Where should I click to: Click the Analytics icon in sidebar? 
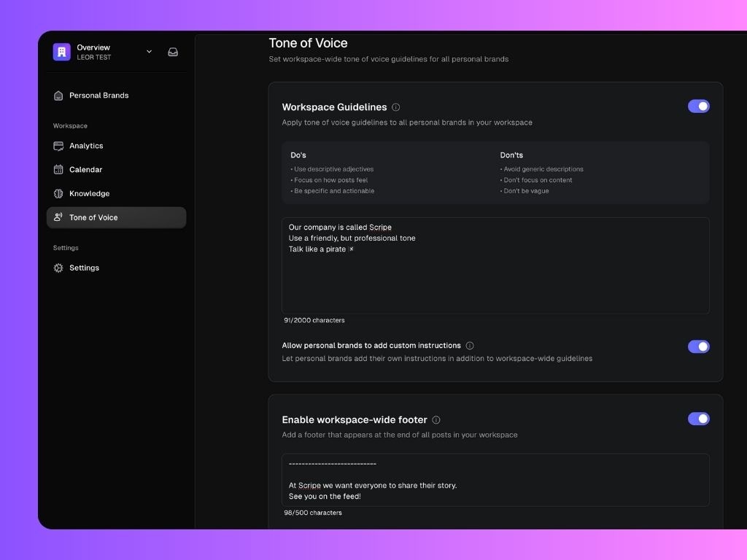(58, 146)
